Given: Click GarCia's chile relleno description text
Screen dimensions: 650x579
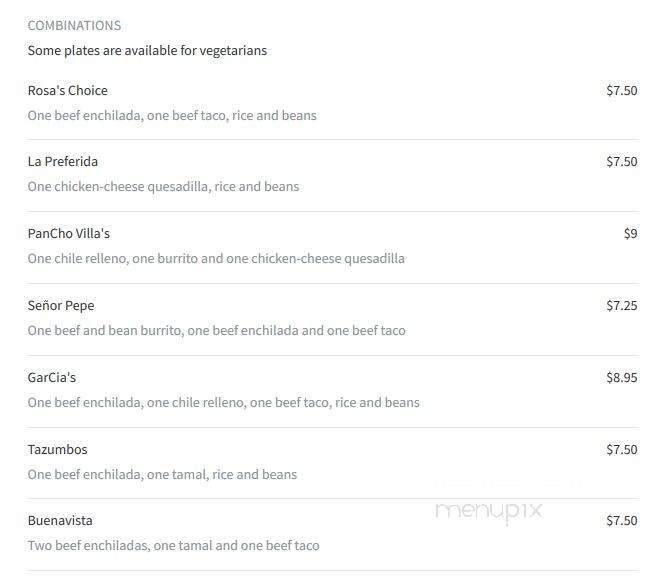Looking at the screenshot, I should [223, 402].
